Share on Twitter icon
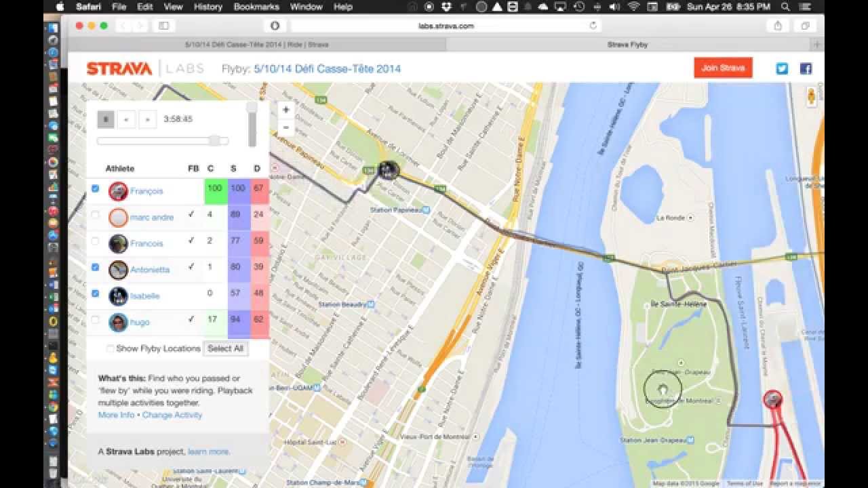 click(x=782, y=68)
